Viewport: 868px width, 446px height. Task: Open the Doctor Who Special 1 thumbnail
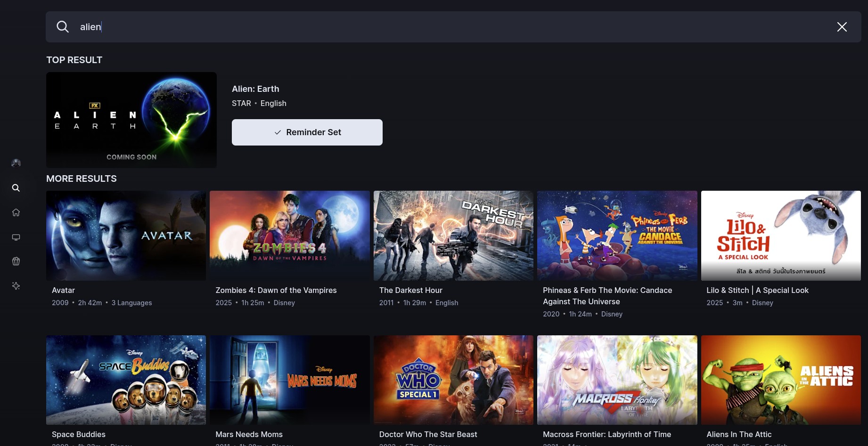point(453,380)
